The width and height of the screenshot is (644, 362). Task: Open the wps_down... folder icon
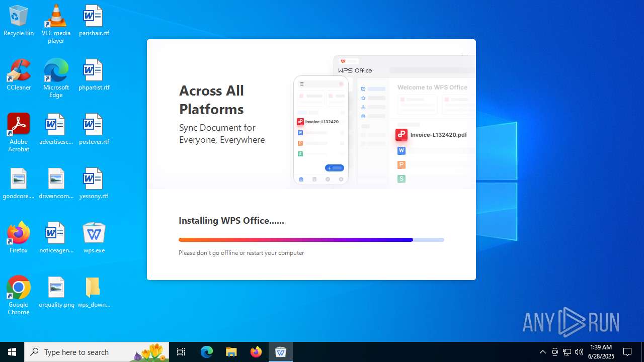94,293
